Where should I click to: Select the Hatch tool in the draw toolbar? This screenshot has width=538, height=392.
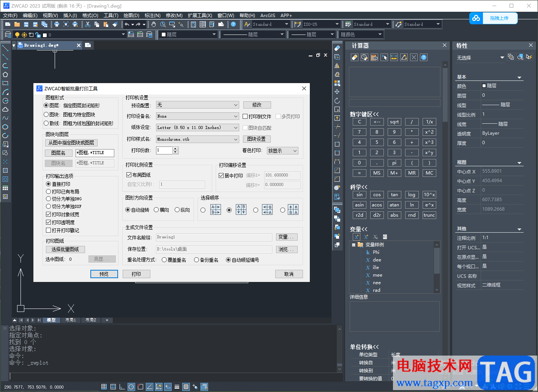tap(5, 170)
